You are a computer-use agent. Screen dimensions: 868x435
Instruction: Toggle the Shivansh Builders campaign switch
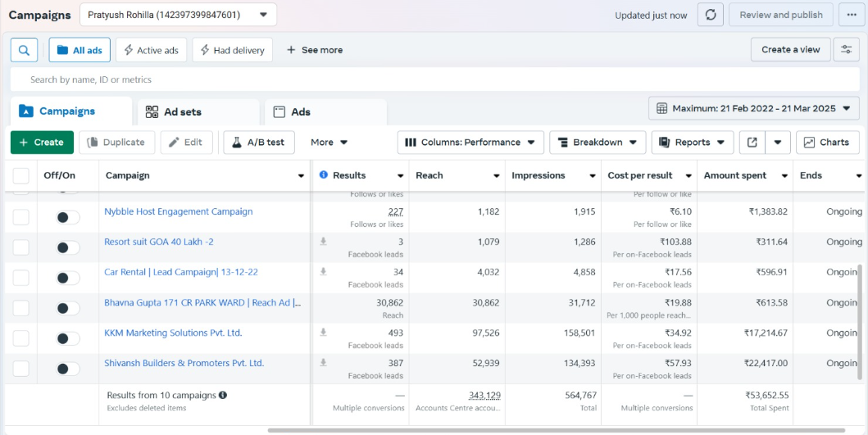(x=67, y=369)
